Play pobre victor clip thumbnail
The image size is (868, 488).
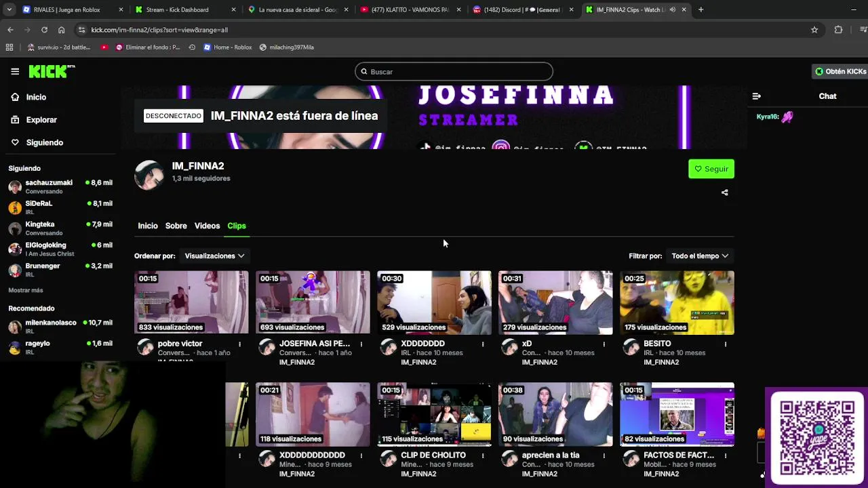[x=191, y=302]
